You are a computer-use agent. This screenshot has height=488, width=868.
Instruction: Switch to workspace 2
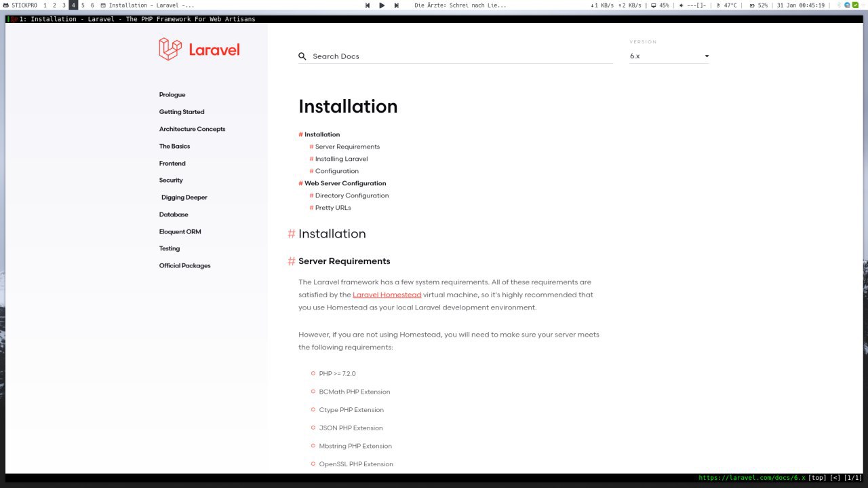(54, 5)
